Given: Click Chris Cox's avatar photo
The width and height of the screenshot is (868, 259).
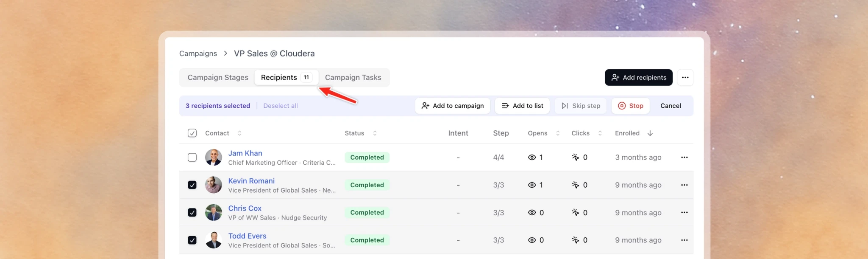Looking at the screenshot, I should tap(213, 212).
